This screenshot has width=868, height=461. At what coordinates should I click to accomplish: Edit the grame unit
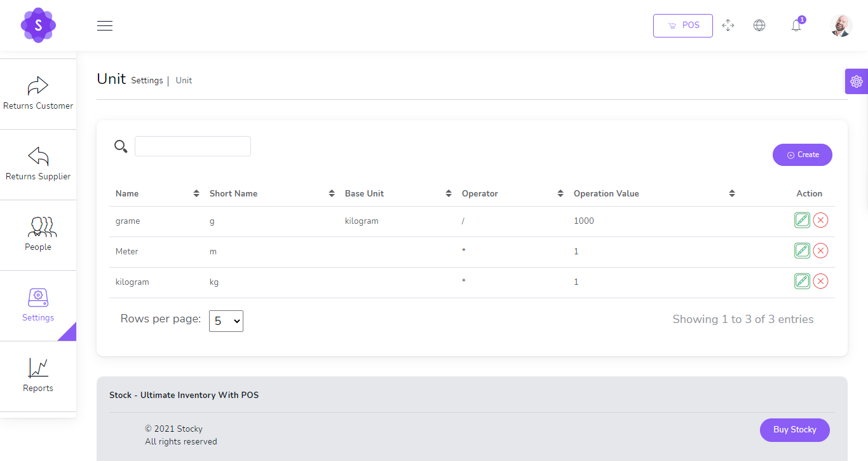point(802,220)
